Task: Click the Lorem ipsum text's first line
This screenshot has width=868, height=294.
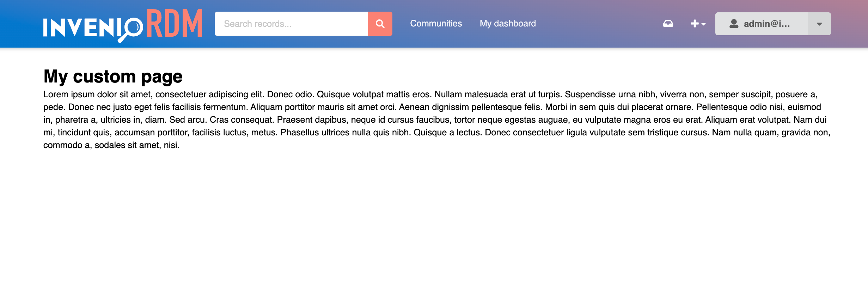Action: coord(430,94)
